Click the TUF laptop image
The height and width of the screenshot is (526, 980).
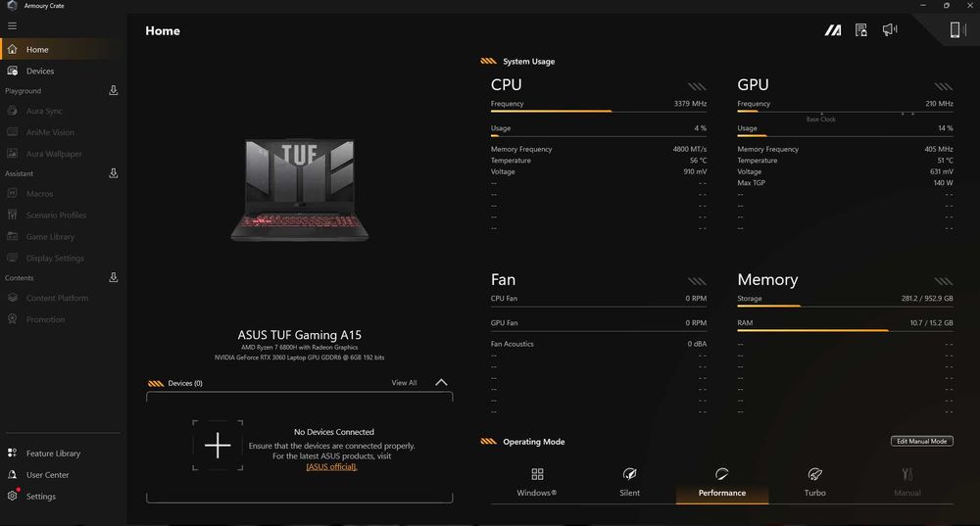point(299,190)
